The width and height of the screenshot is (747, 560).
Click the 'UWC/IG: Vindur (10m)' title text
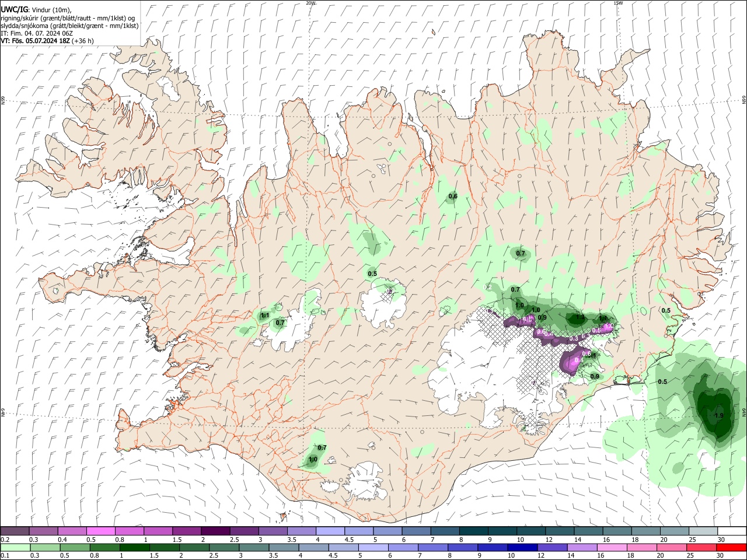pos(37,9)
